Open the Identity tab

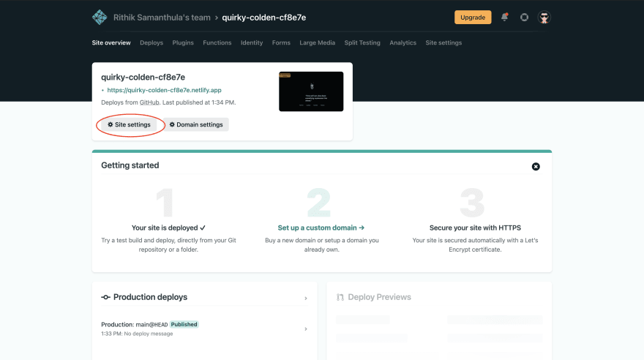pos(252,42)
